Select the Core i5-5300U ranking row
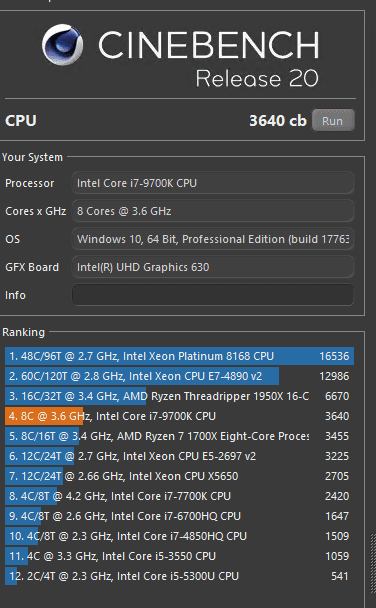 click(x=179, y=576)
